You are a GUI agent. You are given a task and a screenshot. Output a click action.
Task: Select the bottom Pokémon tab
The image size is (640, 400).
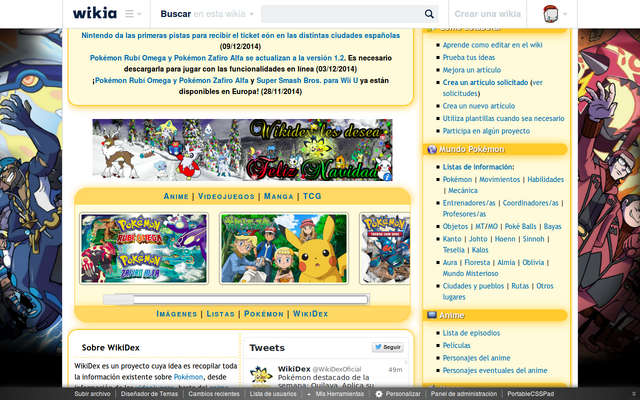click(x=264, y=314)
